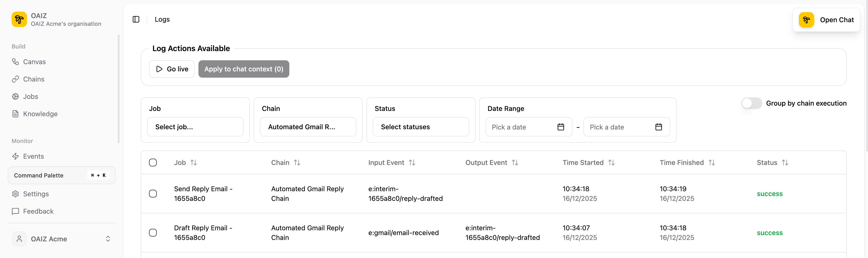Open the start date calendar picker
Image resolution: width=868 pixels, height=258 pixels.
(x=560, y=127)
